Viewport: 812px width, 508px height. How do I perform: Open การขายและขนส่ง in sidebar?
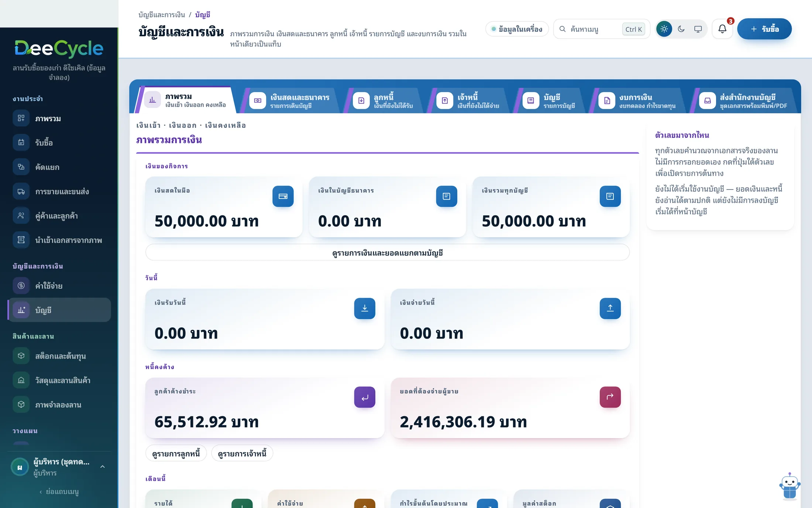click(x=59, y=191)
